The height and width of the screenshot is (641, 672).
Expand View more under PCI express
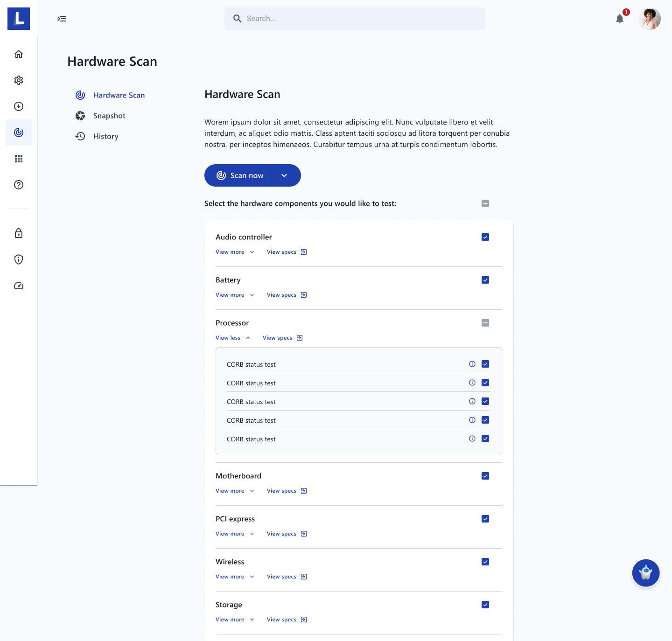click(235, 534)
